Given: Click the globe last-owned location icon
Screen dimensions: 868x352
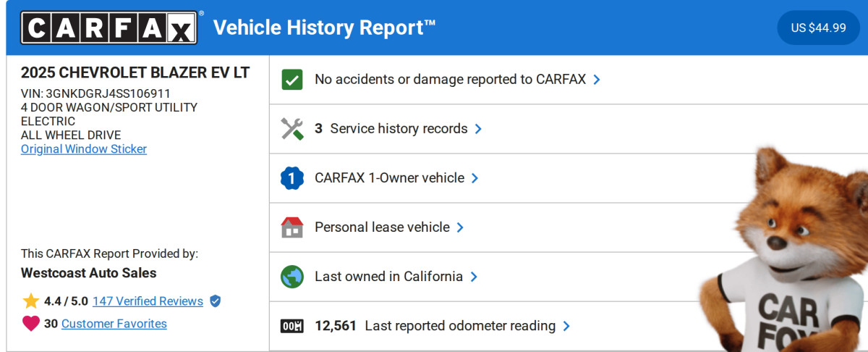Looking at the screenshot, I should click(292, 277).
